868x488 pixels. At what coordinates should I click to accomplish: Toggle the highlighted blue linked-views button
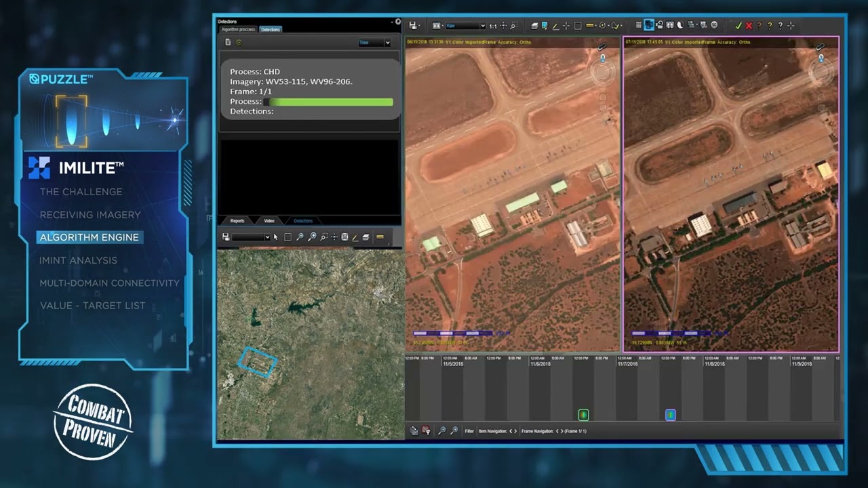pyautogui.click(x=649, y=25)
